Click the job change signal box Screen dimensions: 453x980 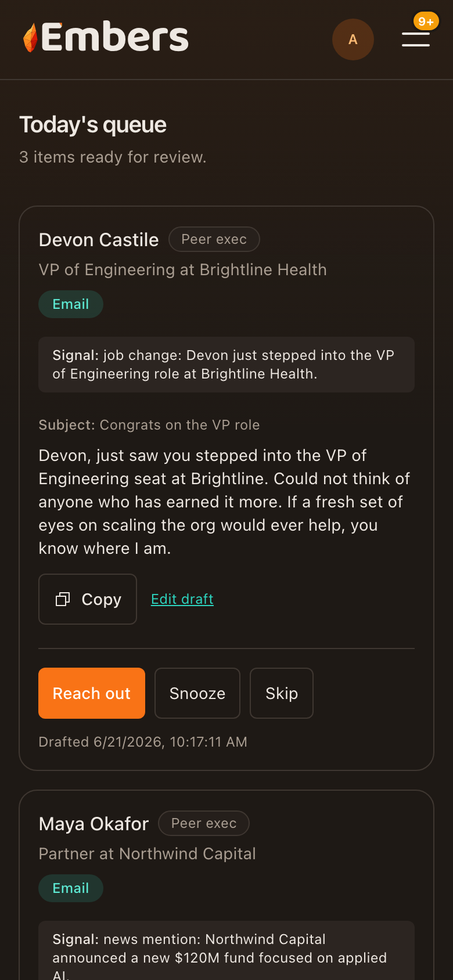click(x=227, y=365)
